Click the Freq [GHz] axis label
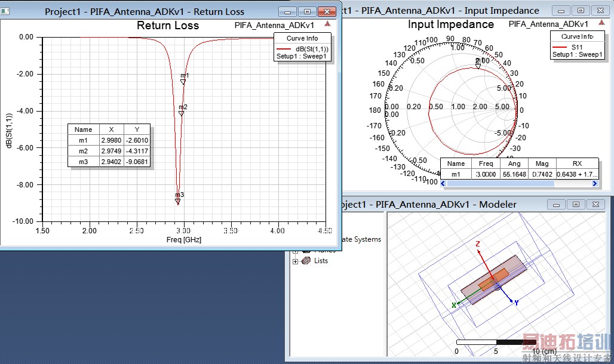The height and width of the screenshot is (364, 614). [184, 239]
